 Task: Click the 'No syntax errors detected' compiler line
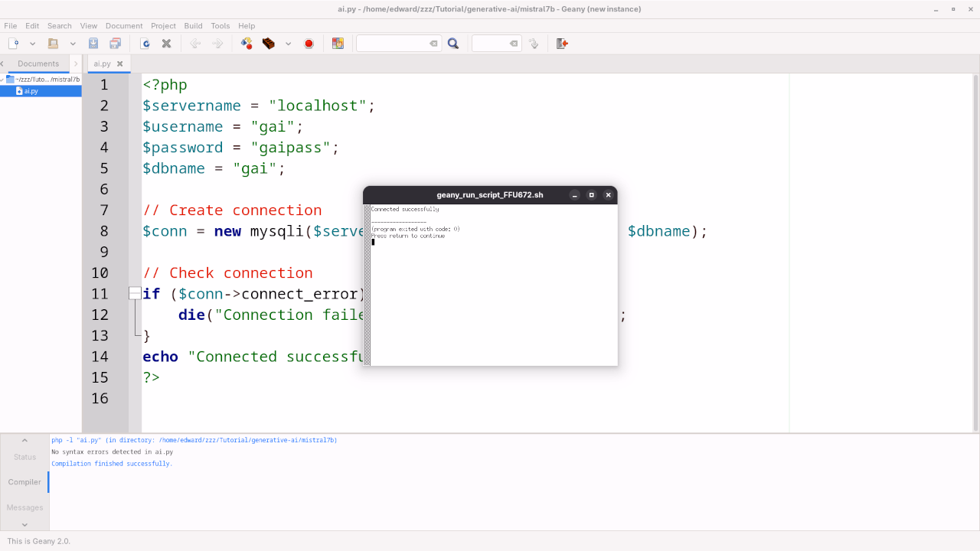point(112,452)
